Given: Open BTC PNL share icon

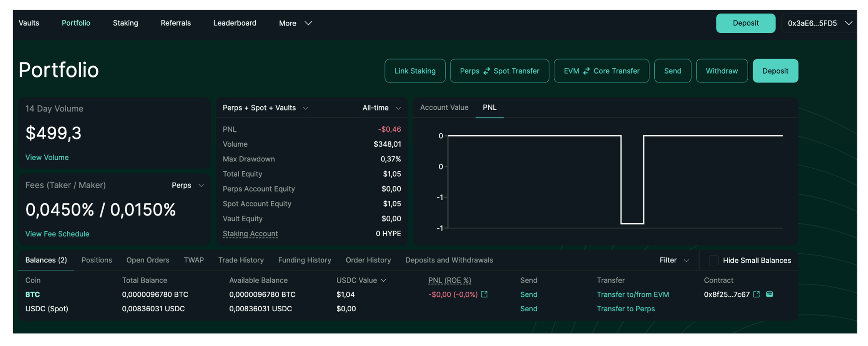Looking at the screenshot, I should point(484,294).
